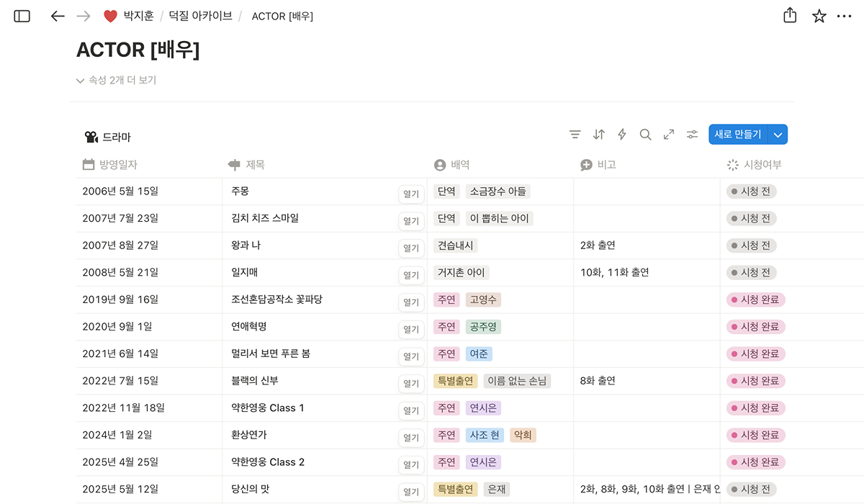Click the share icon in top bar

pos(790,16)
